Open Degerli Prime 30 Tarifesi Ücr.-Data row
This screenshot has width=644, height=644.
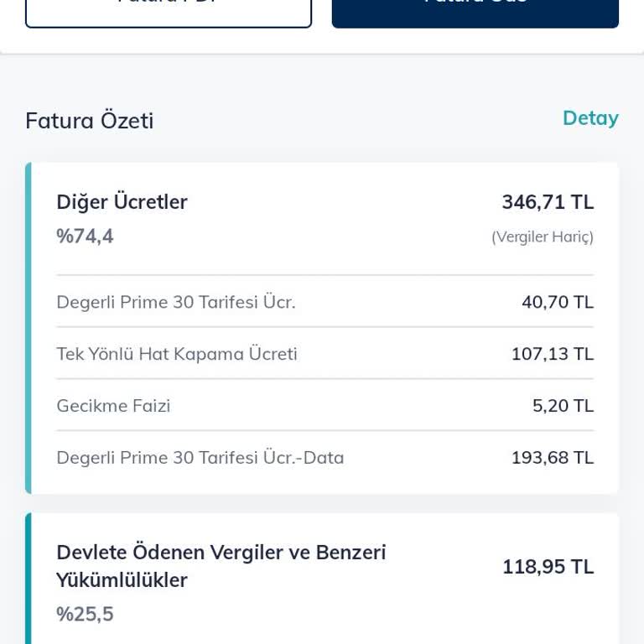[325, 457]
